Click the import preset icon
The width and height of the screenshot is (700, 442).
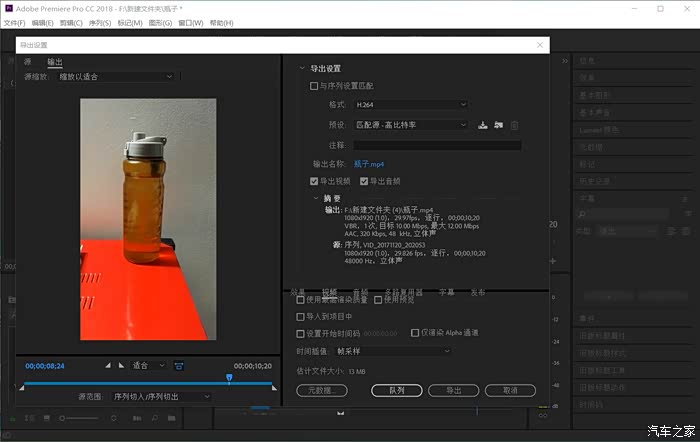(498, 125)
